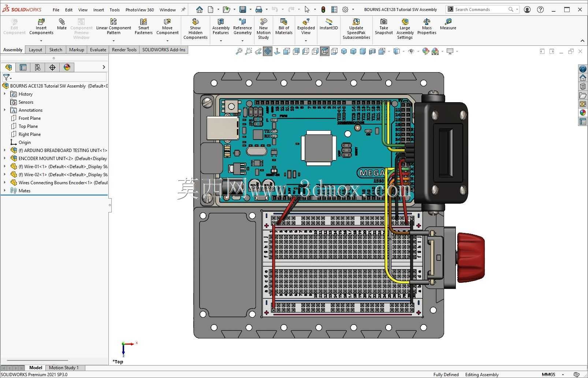Select Top Plane in feature tree
This screenshot has height=378, width=588.
tap(28, 126)
